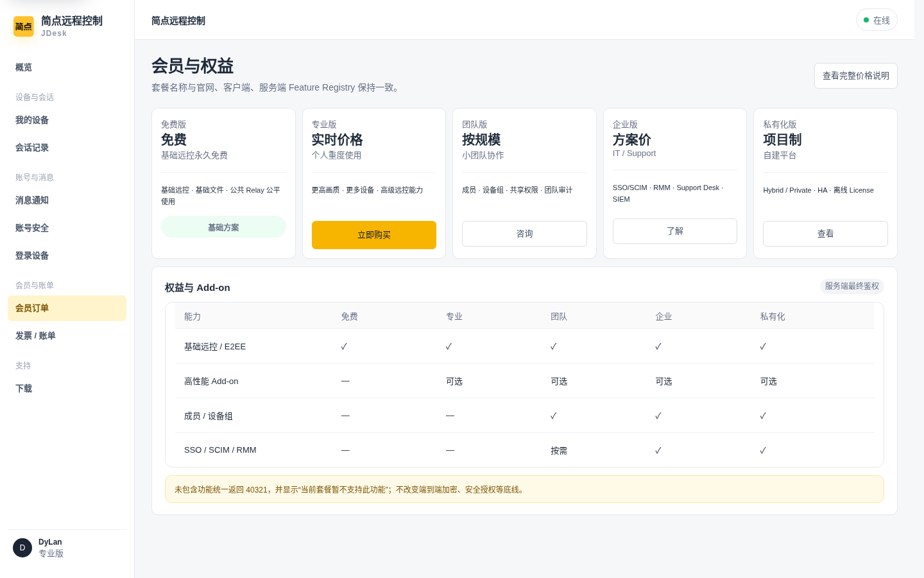Select 账号安全 in the sidebar
Image resolution: width=924 pixels, height=578 pixels.
click(x=67, y=228)
